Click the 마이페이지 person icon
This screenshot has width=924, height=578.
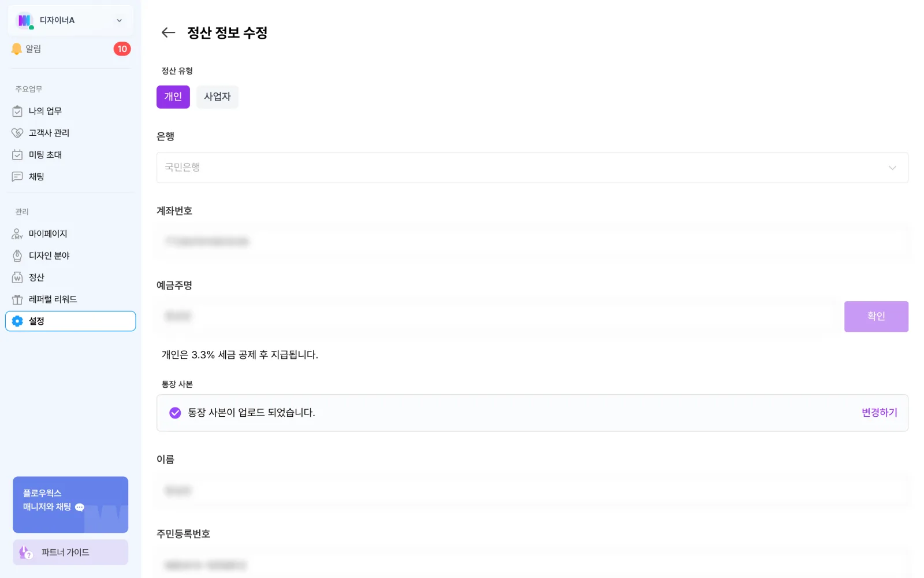(x=17, y=234)
